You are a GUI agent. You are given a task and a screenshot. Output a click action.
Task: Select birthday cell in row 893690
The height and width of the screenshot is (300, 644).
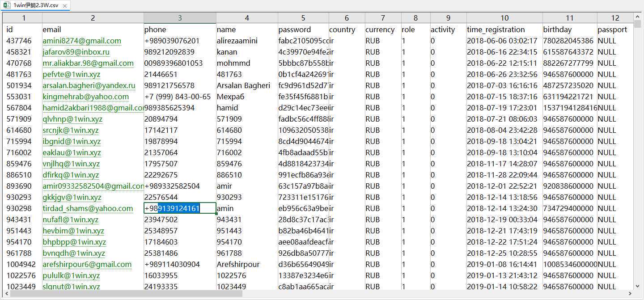(569, 186)
